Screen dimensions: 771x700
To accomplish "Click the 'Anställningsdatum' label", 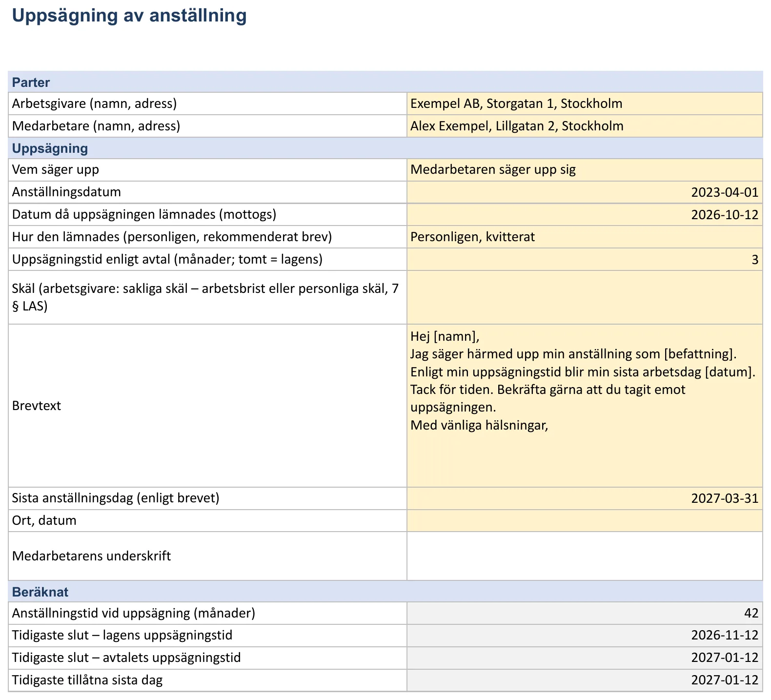I will [66, 192].
